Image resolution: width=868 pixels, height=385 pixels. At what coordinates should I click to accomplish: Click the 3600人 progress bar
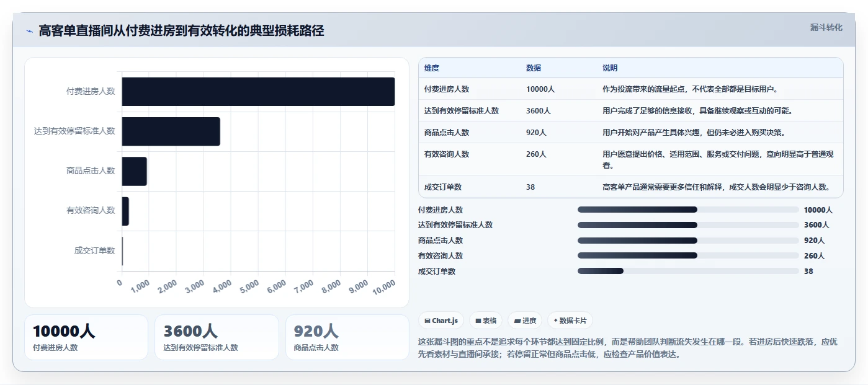pos(688,225)
